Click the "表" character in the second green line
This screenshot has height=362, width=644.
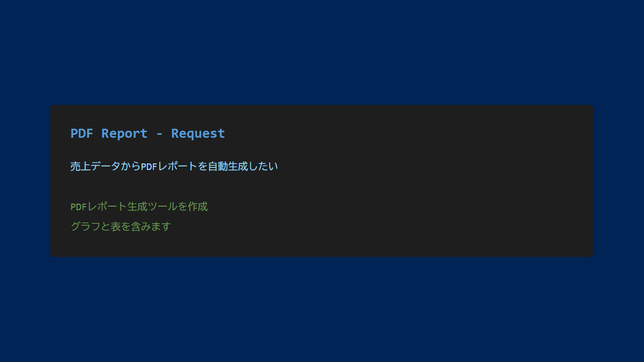(116, 226)
